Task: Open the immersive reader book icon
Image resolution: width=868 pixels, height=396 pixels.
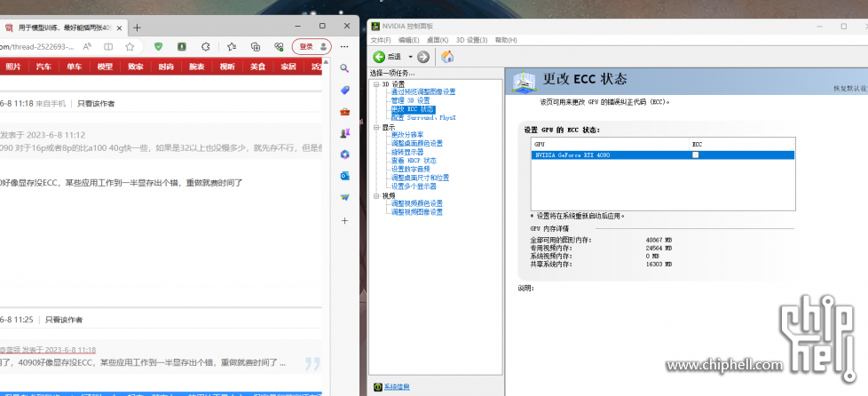Action: pos(108,46)
